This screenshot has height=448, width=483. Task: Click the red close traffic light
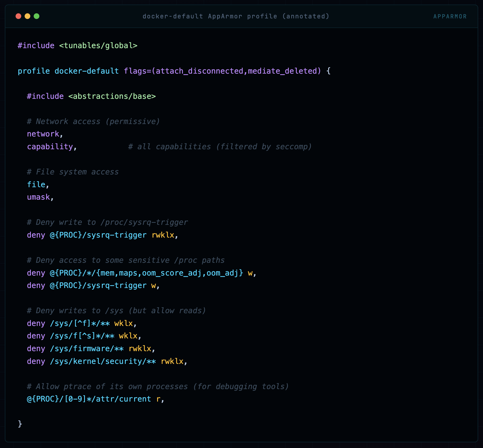point(18,16)
